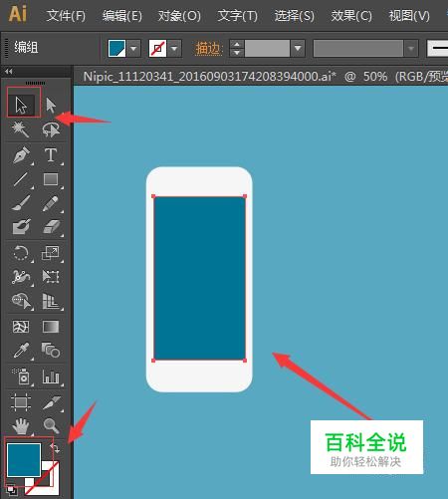Open the 对象(O) menu
Viewport: 448px width, 499px height.
[x=179, y=16]
